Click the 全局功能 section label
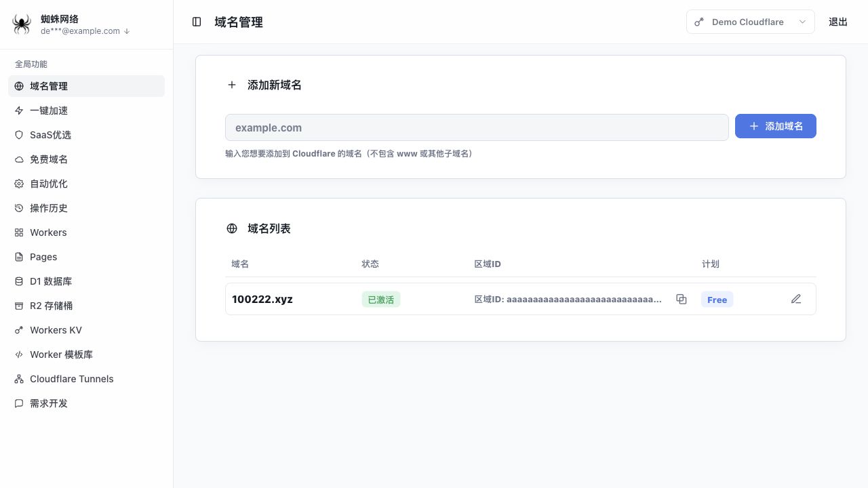868x488 pixels. [31, 64]
